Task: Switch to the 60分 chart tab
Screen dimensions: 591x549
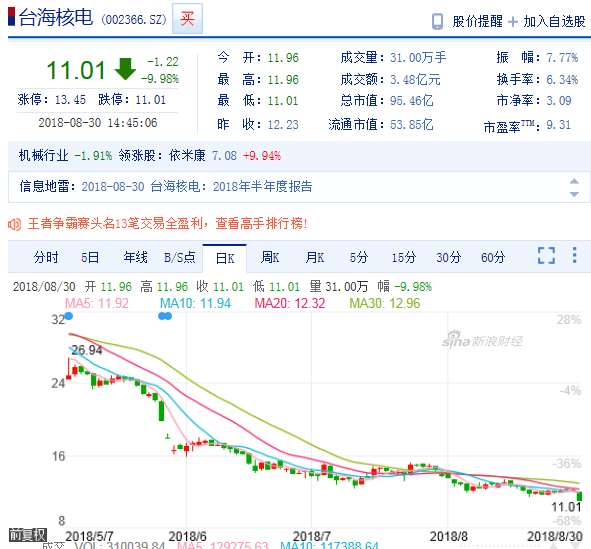Action: point(493,257)
